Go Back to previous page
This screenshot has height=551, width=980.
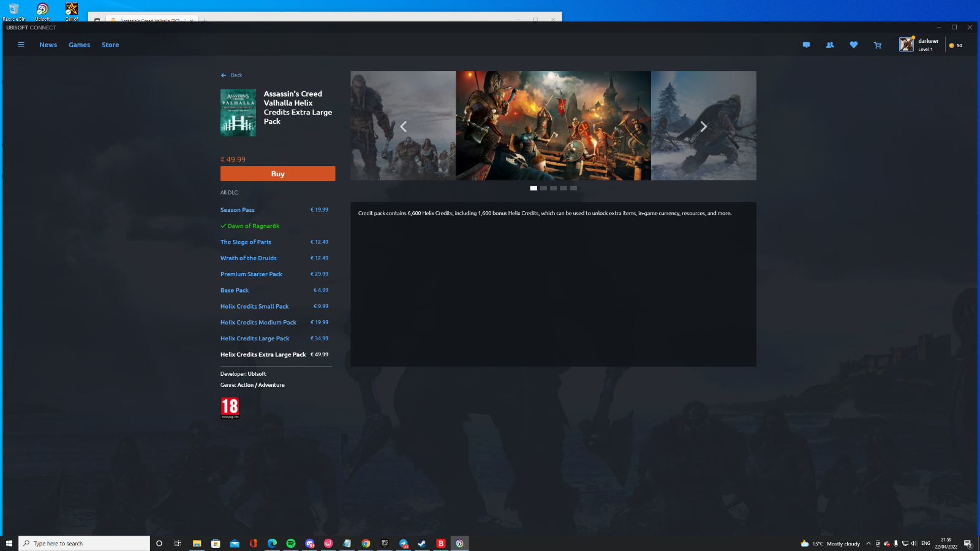pos(232,75)
